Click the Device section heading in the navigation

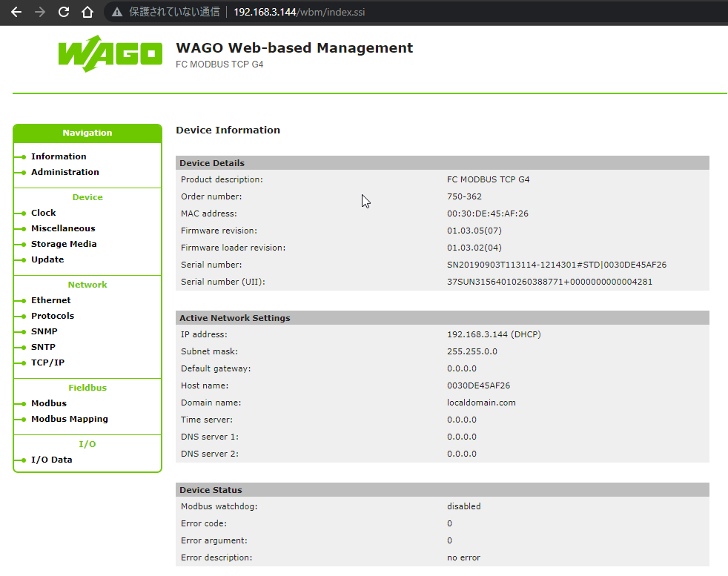[87, 197]
